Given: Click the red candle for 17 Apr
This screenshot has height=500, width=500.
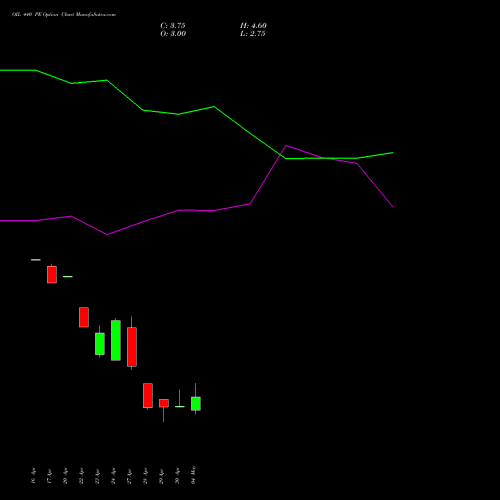Looking at the screenshot, I should coord(52,275).
